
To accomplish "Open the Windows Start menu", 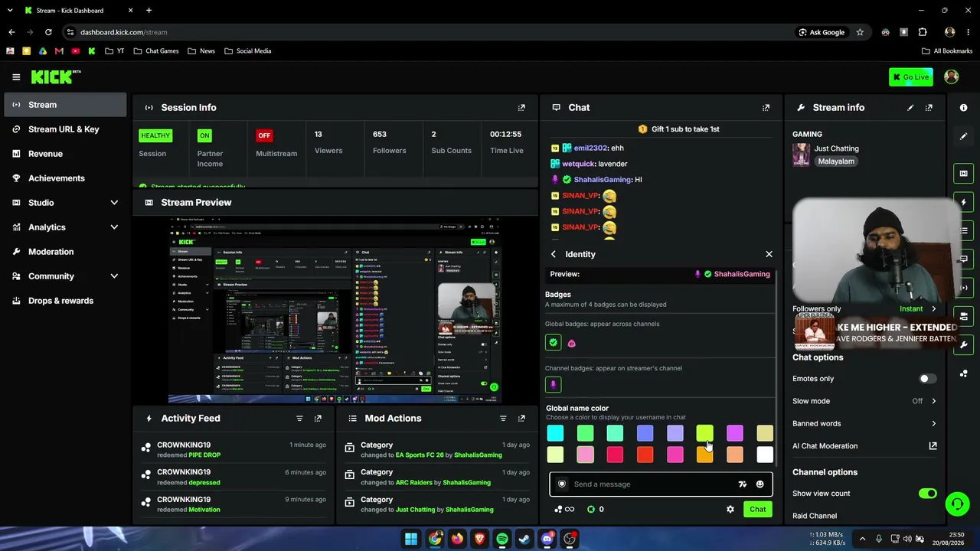I will [x=411, y=539].
